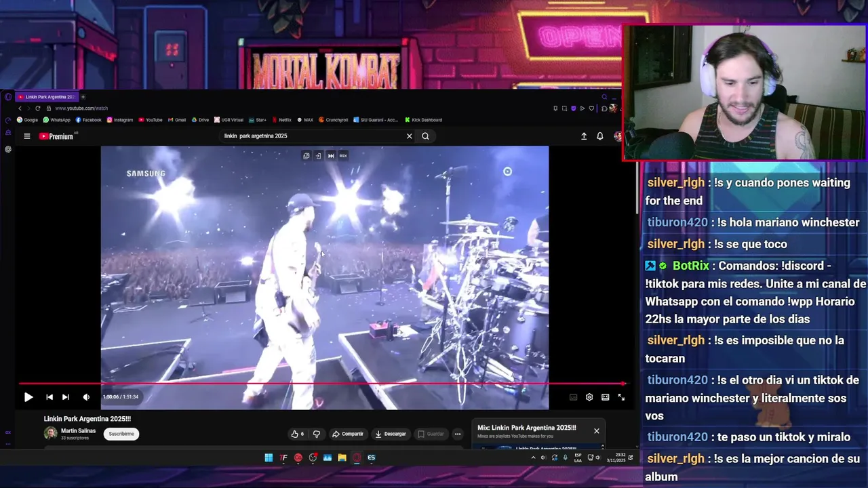The image size is (868, 488).
Task: Click the Descargar download button
Action: (391, 434)
